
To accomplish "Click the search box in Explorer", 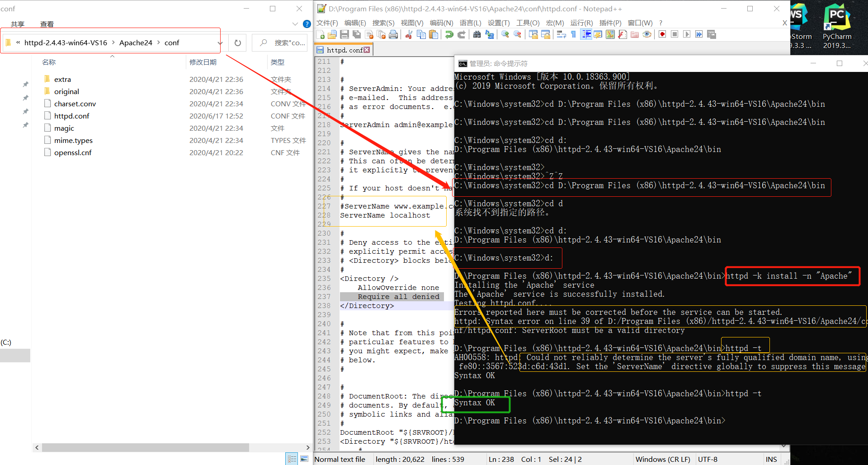I will click(280, 43).
